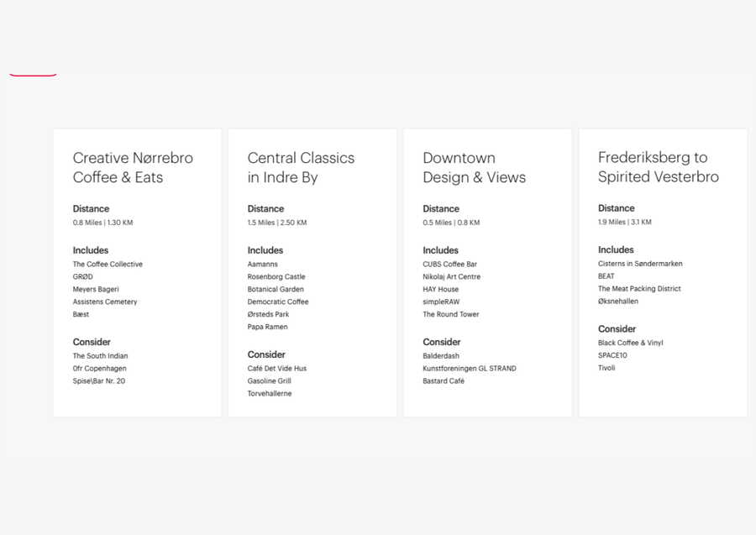Select Assistens Cemetery in the Nørrebro list
This screenshot has width=756, height=535.
105,302
